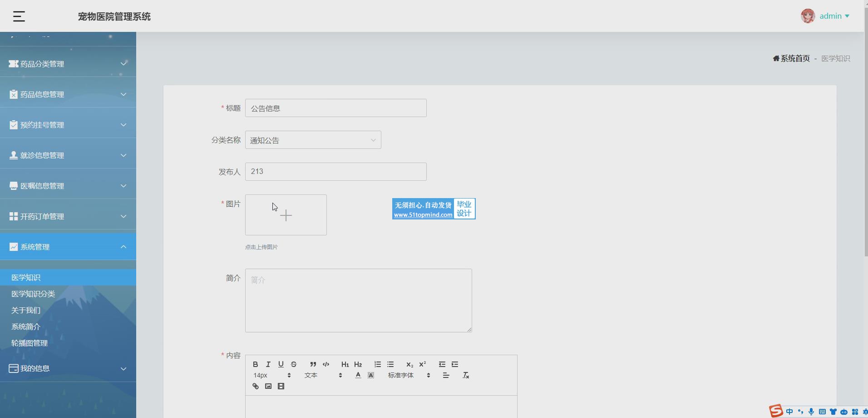Click 医学知识 breadcrumb text

pyautogui.click(x=836, y=59)
